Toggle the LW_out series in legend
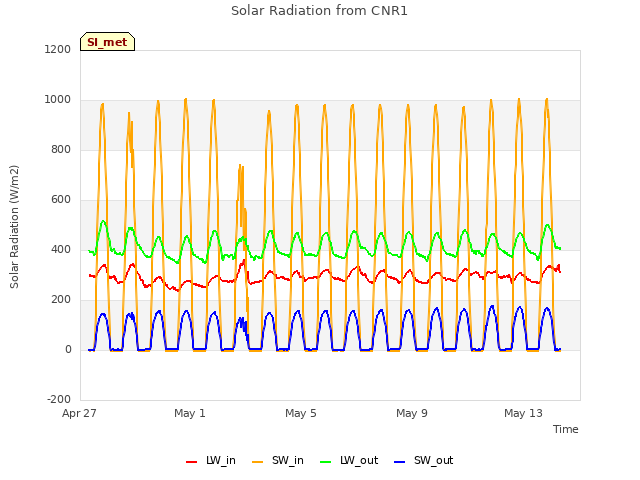 [x=349, y=460]
